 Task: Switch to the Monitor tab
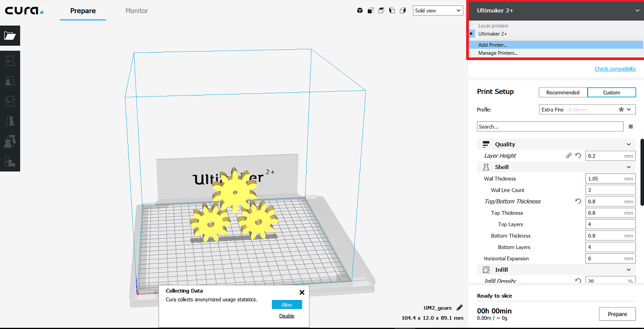(137, 11)
